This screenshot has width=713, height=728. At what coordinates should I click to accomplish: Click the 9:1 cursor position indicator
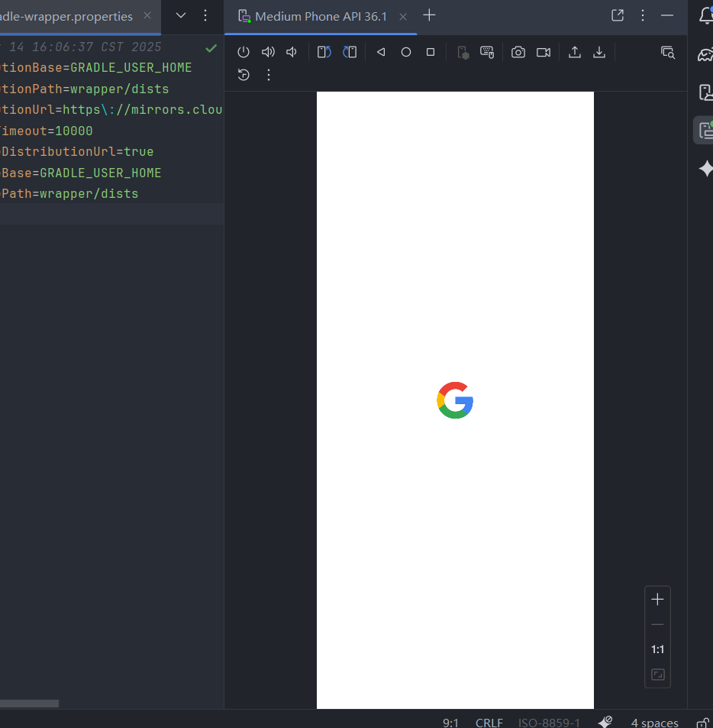coord(450,723)
